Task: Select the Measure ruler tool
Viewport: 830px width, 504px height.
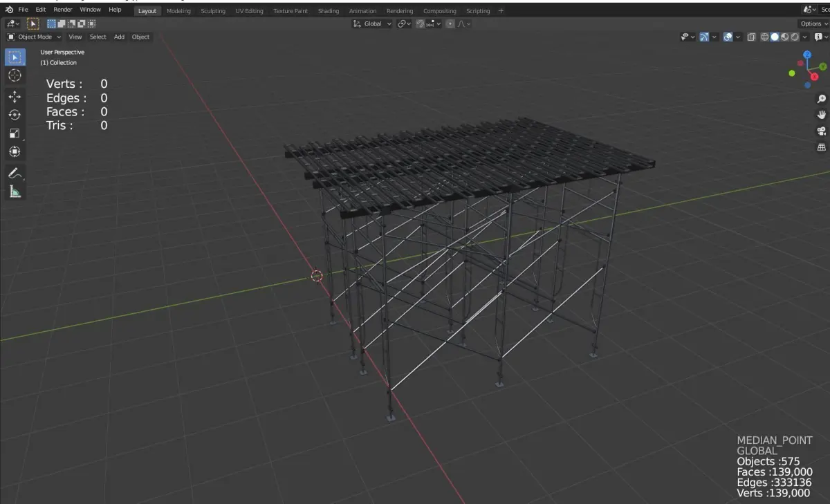Action: pyautogui.click(x=15, y=192)
